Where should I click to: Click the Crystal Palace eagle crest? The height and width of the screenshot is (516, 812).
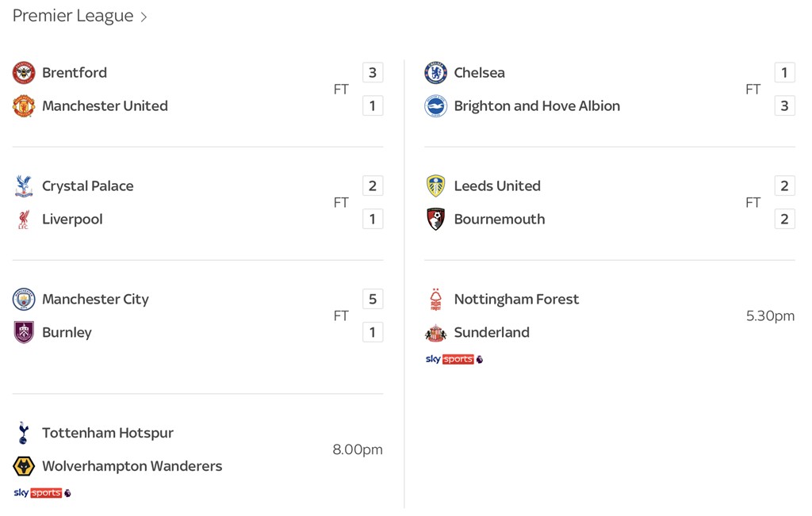point(24,186)
